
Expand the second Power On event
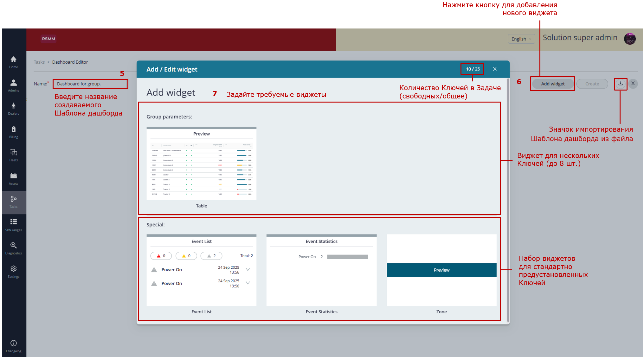pyautogui.click(x=248, y=283)
